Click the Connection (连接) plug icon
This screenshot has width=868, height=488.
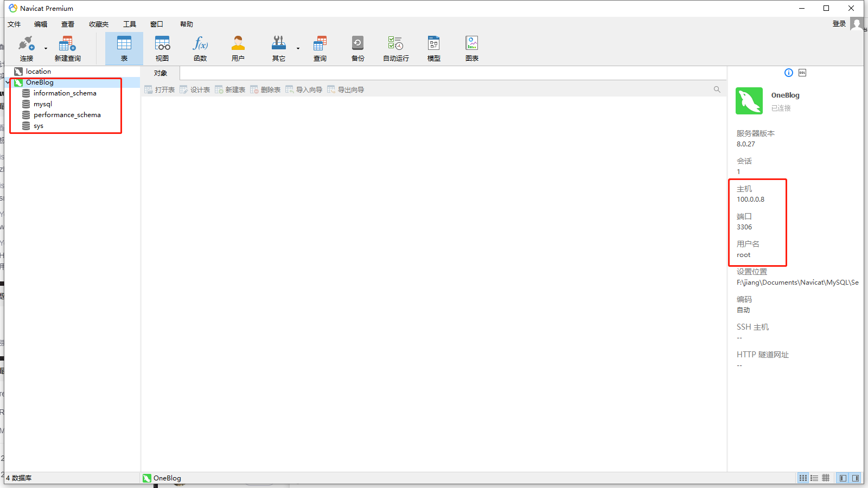tap(26, 48)
